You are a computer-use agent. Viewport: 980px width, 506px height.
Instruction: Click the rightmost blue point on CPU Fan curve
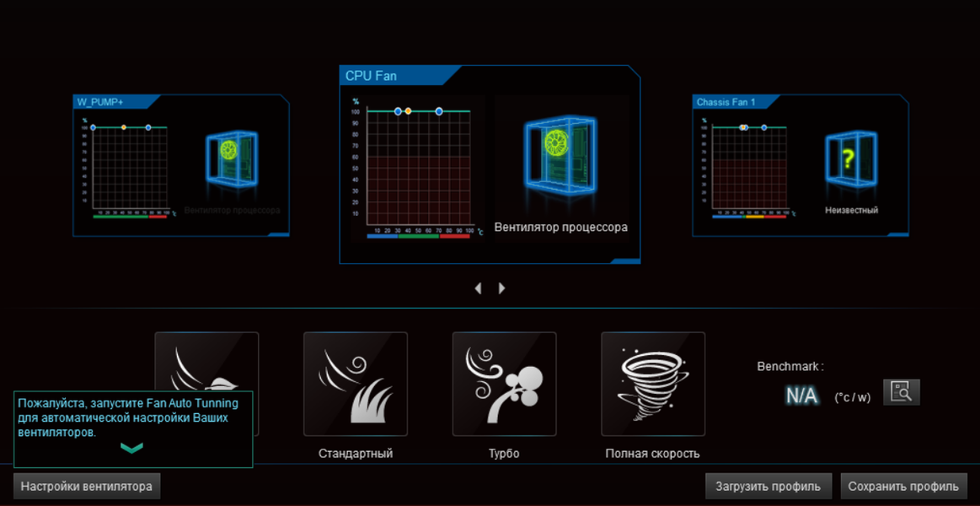[439, 110]
